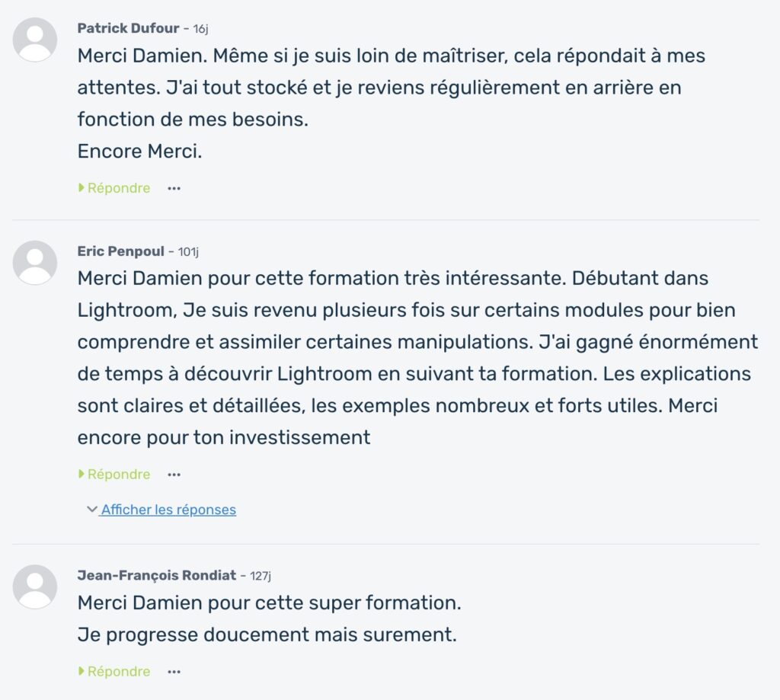Click green arrow icon beside Eric's Répondre

pyautogui.click(x=80, y=474)
